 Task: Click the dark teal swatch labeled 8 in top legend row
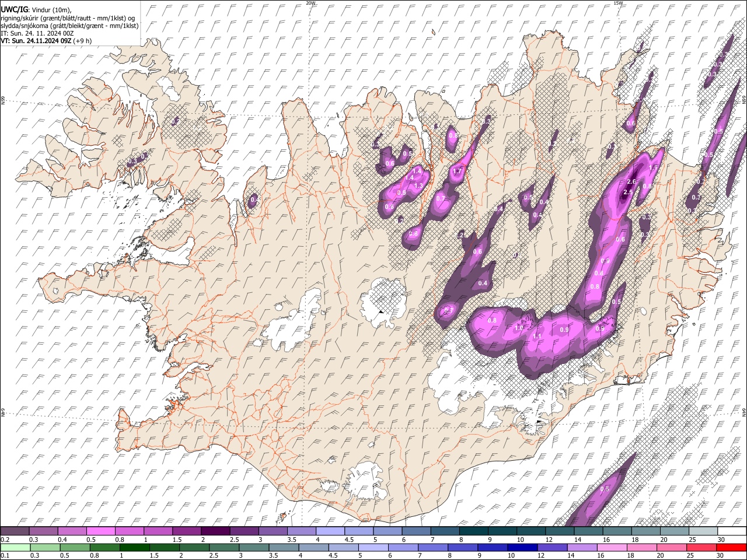[473, 531]
